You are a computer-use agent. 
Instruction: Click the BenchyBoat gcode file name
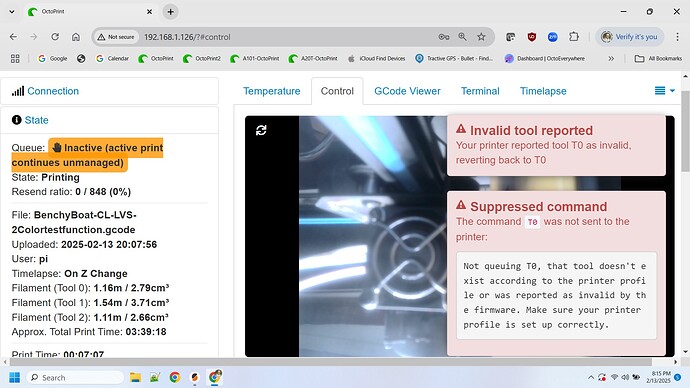[74, 222]
